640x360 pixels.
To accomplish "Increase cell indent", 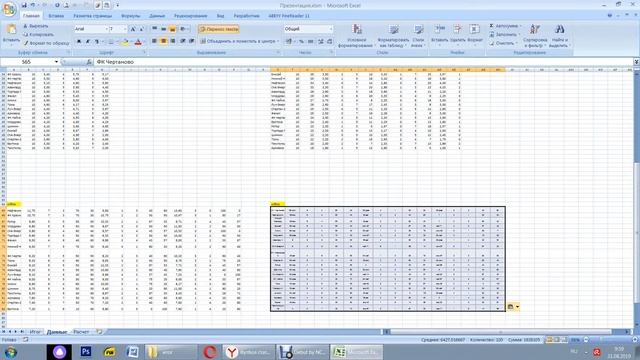I will click(191, 41).
